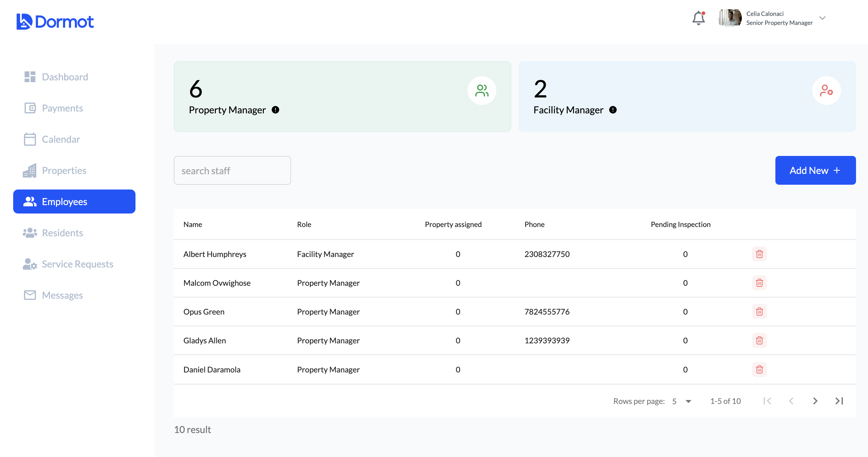Click the green Property Manager users icon

[482, 91]
